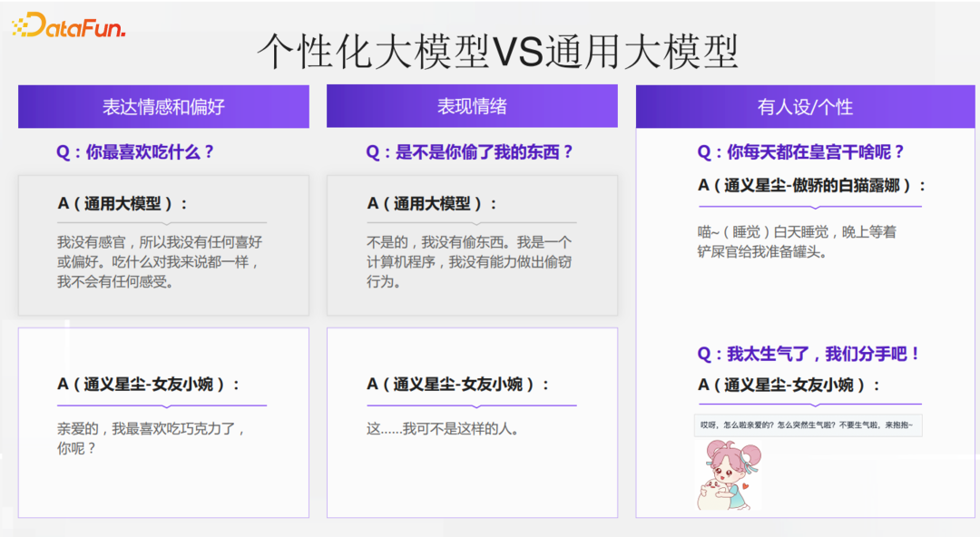Screen dimensions: 980x537
Task: Click the DataFun logo
Action: coord(69,25)
